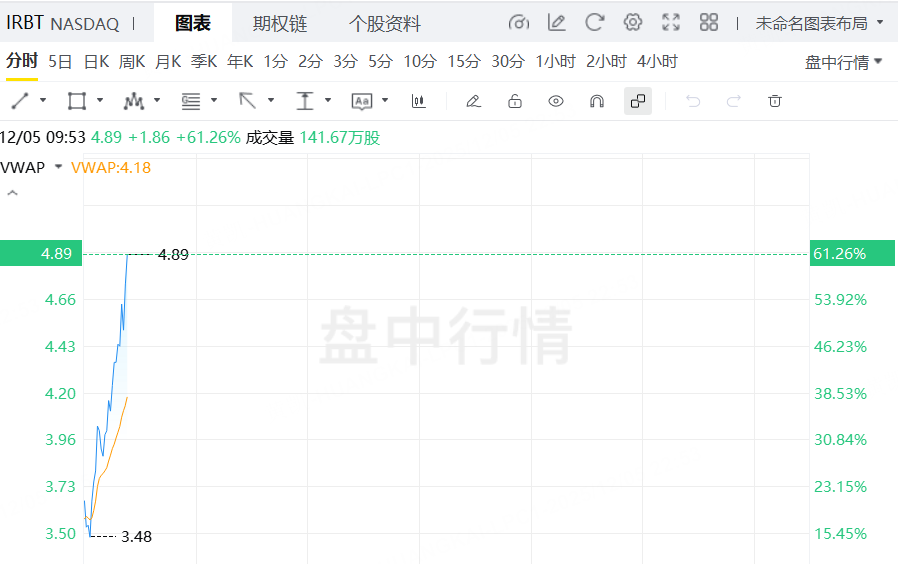Select 5日 timeframe
The image size is (898, 564).
coord(60,61)
